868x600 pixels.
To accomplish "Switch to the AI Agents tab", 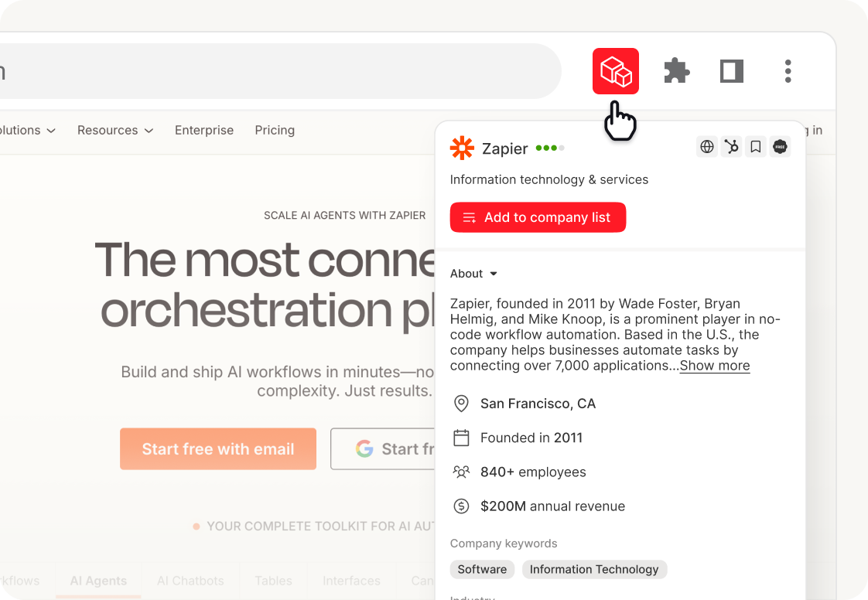I will tap(98, 581).
